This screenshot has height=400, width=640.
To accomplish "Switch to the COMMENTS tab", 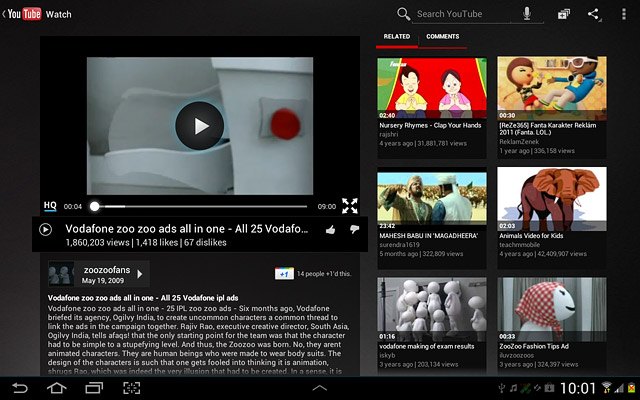I will (x=442, y=37).
